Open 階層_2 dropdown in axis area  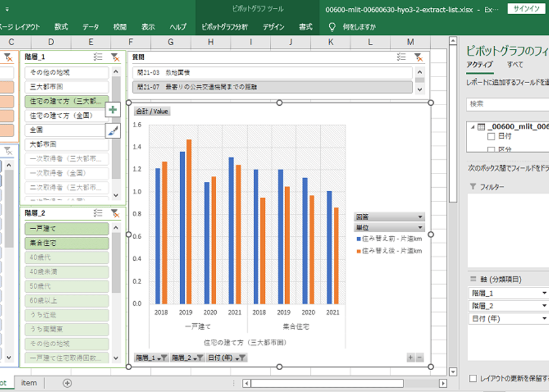tap(544, 306)
